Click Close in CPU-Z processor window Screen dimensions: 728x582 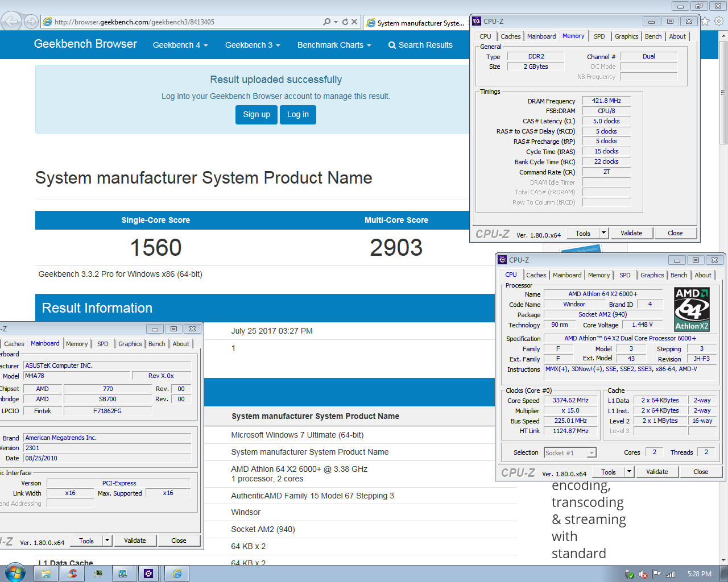[x=701, y=472]
